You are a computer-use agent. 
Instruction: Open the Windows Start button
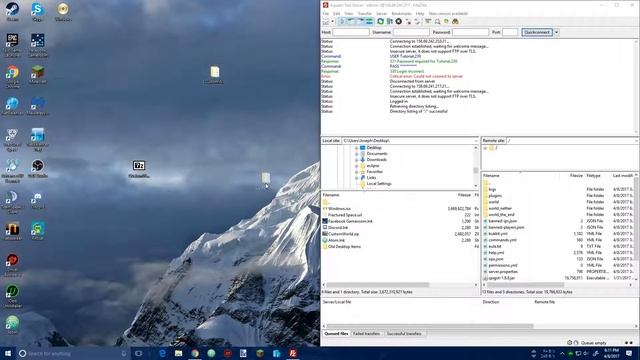point(8,353)
